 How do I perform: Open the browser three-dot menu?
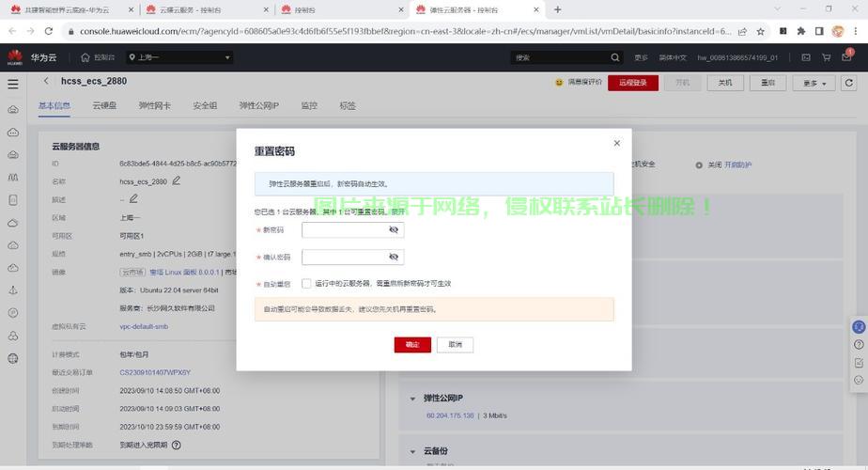855,32
